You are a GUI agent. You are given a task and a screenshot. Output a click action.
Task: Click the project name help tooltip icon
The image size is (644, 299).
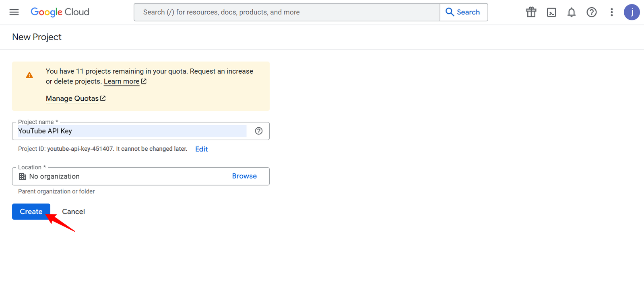click(x=259, y=131)
